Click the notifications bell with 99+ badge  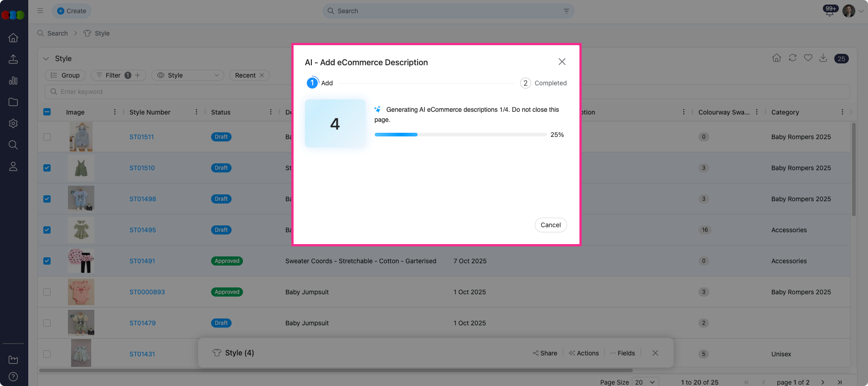click(x=829, y=11)
